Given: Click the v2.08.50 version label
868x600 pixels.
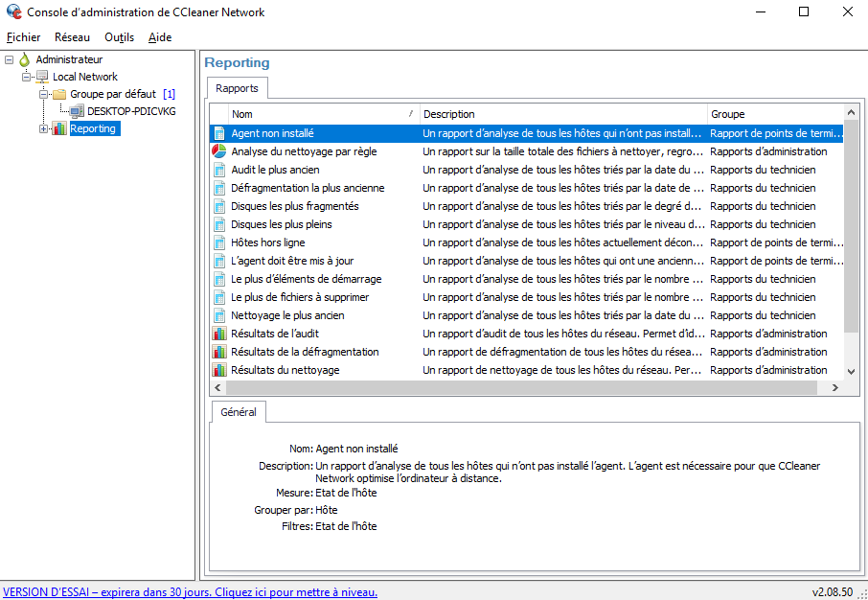Looking at the screenshot, I should pos(832,592).
